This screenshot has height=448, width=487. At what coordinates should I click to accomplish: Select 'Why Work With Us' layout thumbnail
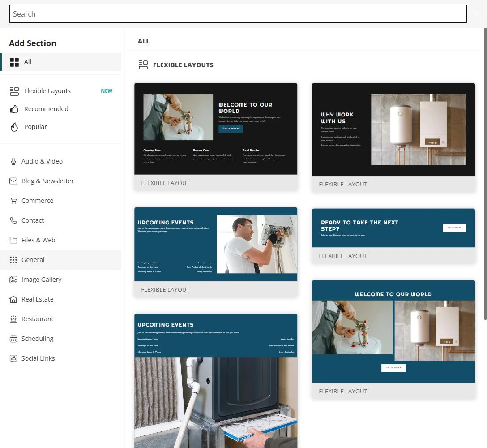[393, 129]
